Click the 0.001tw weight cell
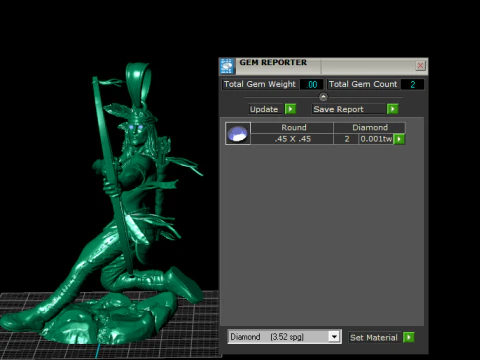The image size is (480, 360). [376, 139]
